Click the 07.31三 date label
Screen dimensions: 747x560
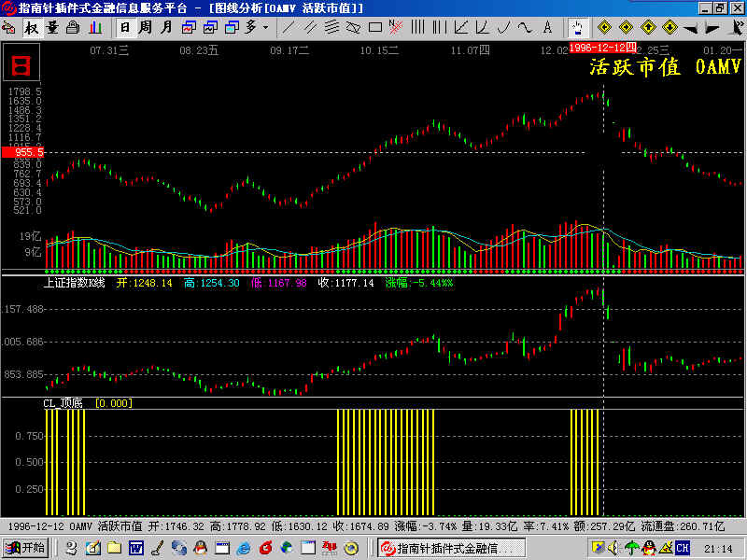109,50
